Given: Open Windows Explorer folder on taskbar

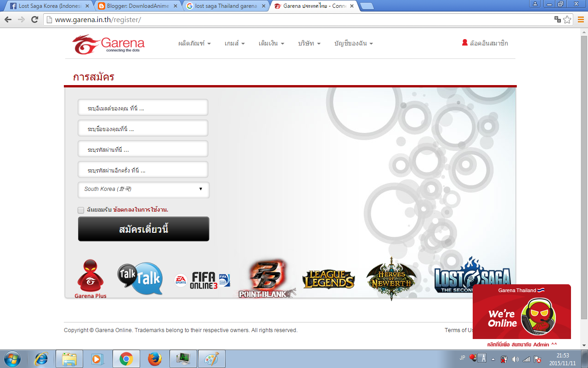Looking at the screenshot, I should pyautogui.click(x=69, y=359).
